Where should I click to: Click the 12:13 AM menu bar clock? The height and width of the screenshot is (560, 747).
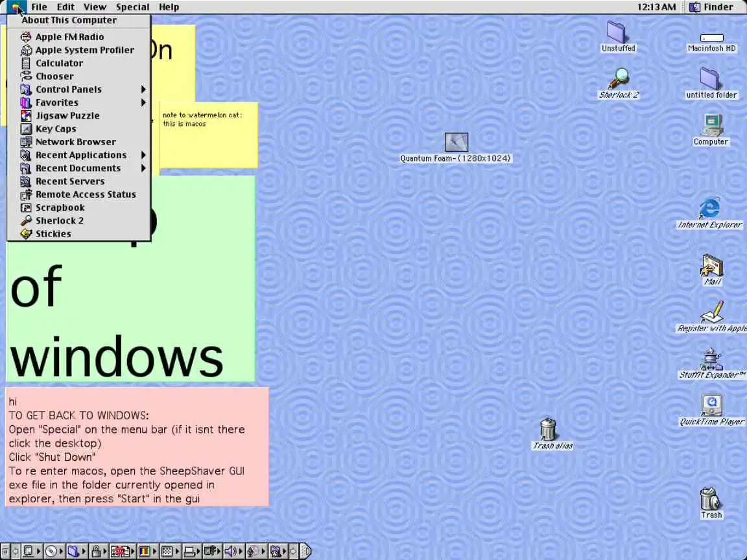[656, 6]
